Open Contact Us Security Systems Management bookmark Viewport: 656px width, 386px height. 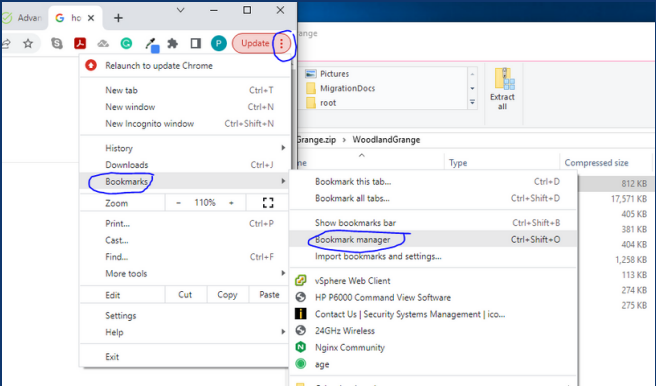433,314
